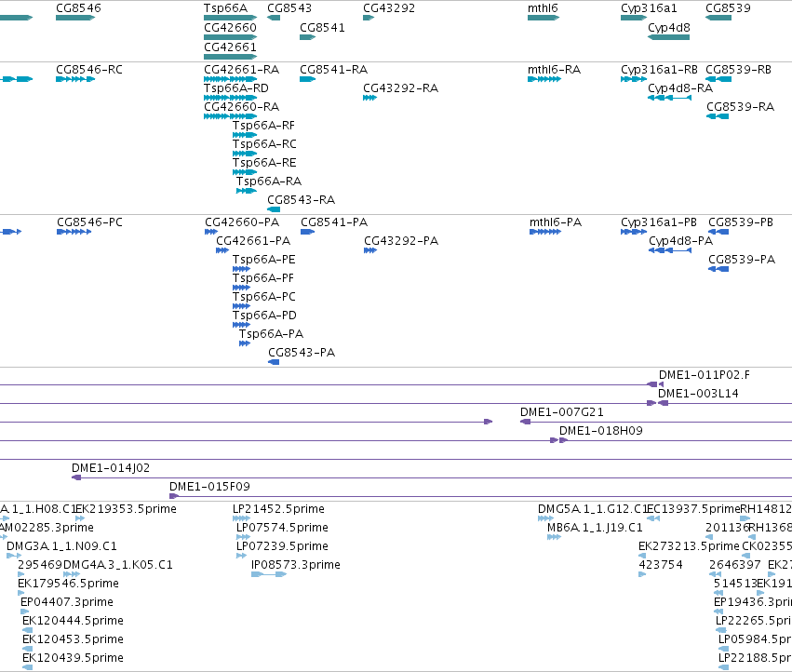Click BAC clone DME1-014J02

[432, 477]
